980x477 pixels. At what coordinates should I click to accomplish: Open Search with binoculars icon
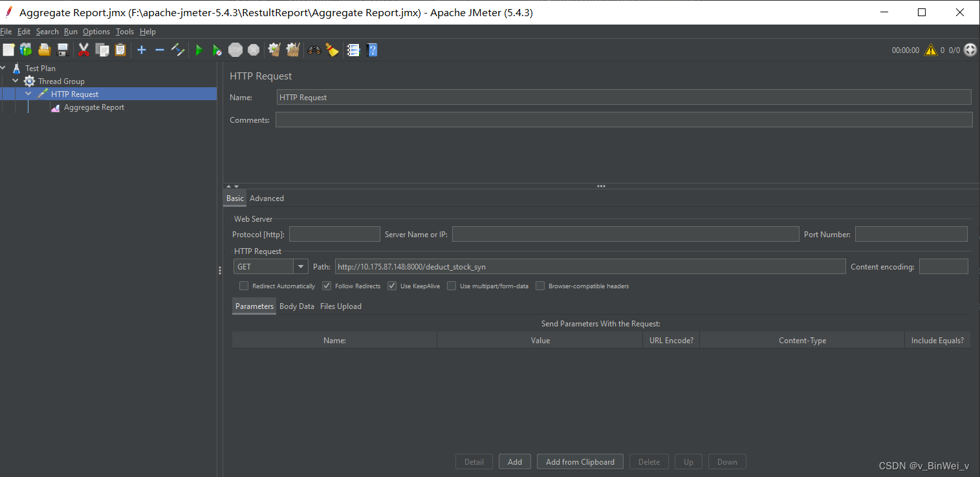coord(314,50)
